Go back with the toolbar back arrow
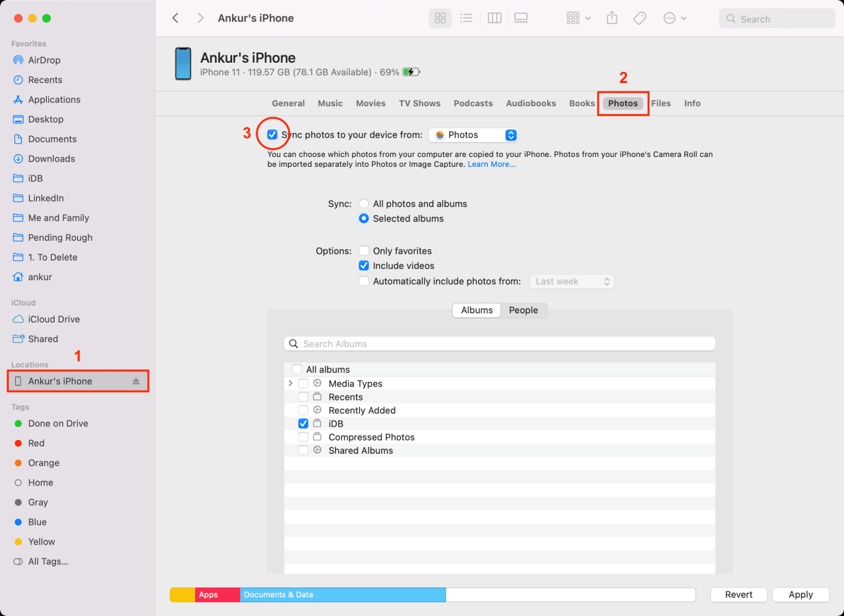The height and width of the screenshot is (616, 844). 175,18
